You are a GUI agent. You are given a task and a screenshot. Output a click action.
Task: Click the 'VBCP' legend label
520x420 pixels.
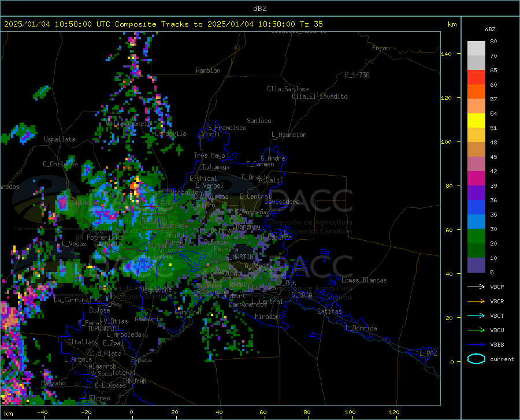tap(497, 287)
